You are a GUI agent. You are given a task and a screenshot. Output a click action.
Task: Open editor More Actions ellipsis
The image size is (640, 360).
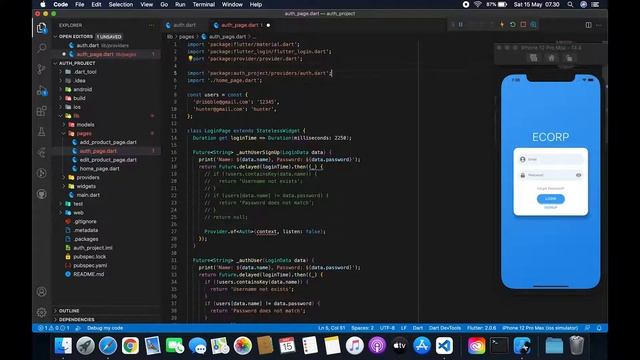[599, 25]
